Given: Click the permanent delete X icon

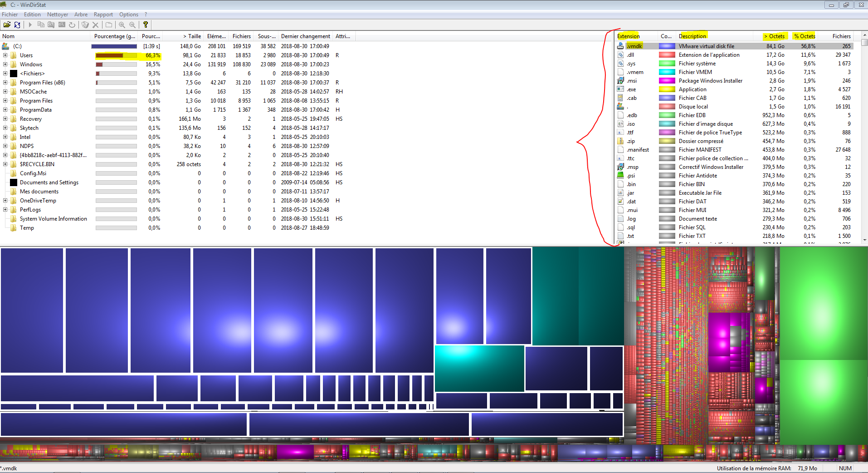Looking at the screenshot, I should 95,25.
